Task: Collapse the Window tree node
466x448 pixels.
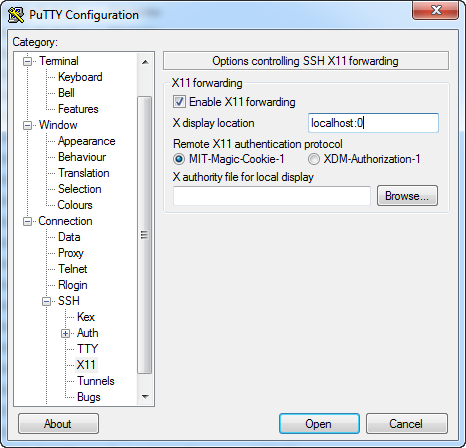Action: [28, 125]
